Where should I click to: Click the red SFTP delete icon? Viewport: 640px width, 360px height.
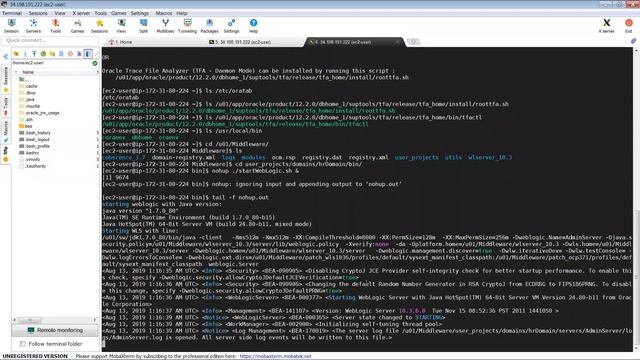click(70, 53)
